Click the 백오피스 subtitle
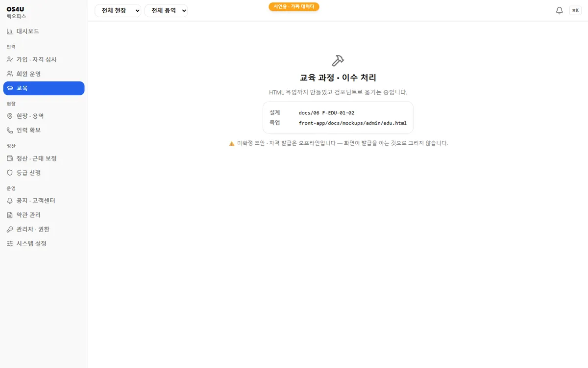Viewport: 588px width, 368px height. 16,17
